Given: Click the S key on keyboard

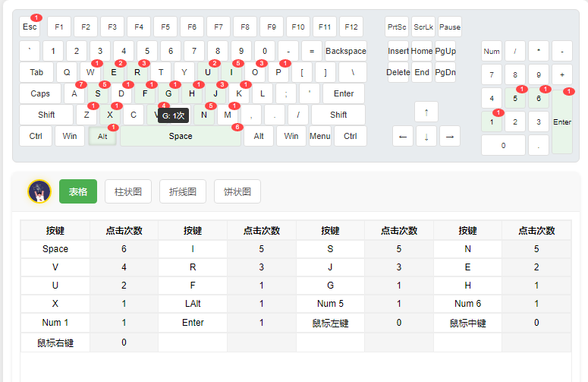Looking at the screenshot, I should tap(98, 93).
